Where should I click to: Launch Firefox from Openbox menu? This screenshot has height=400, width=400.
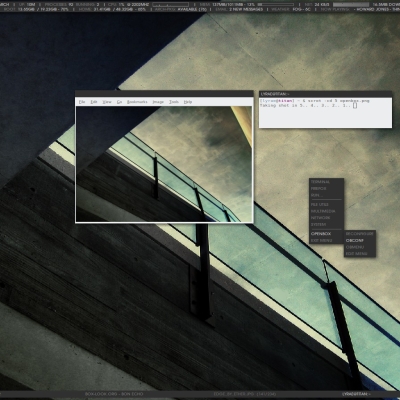point(326,189)
